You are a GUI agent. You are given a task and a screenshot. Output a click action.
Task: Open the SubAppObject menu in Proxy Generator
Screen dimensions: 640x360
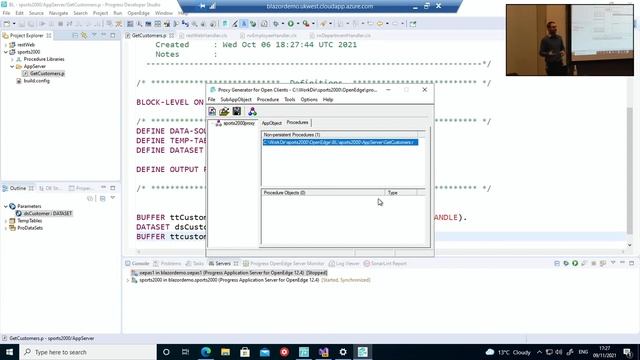click(x=236, y=100)
